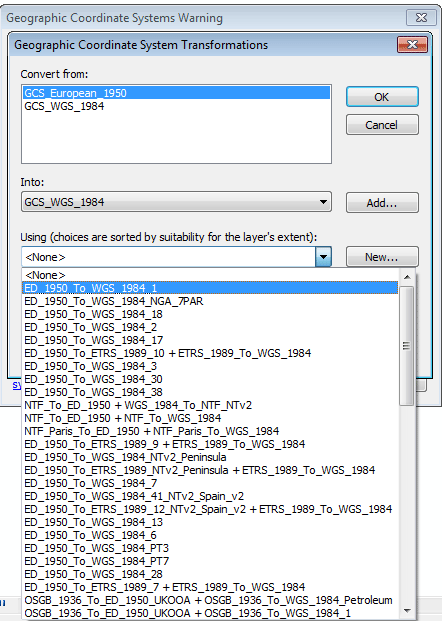Collapse the Using transformation dropdown arrow
Image resolution: width=442 pixels, height=621 pixels.
point(323,257)
